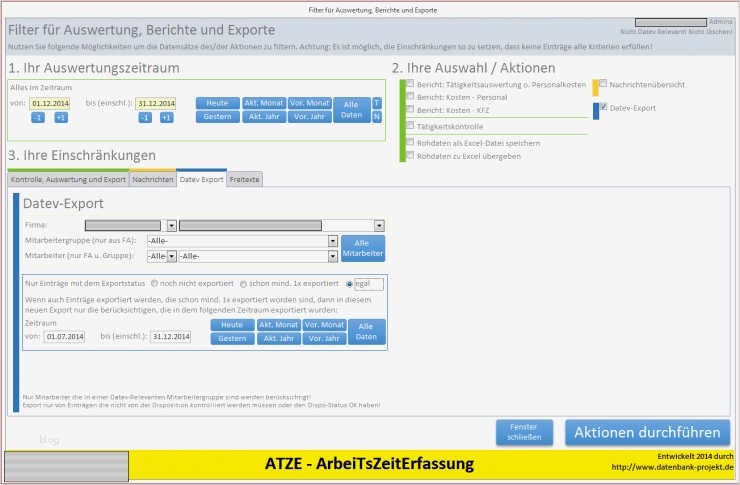Uncheck the Datev-Export checkbox
The image size is (740, 485).
[603, 107]
